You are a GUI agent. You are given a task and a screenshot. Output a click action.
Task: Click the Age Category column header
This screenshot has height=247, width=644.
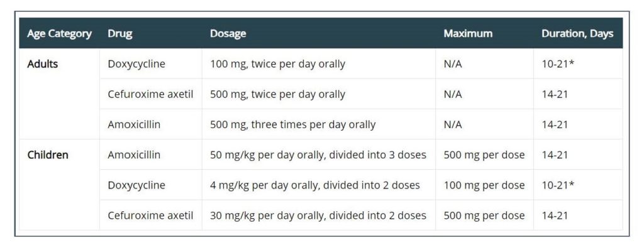[x=60, y=34]
